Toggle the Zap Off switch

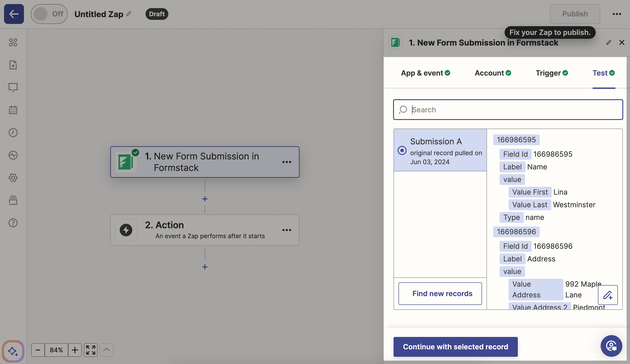coord(49,14)
